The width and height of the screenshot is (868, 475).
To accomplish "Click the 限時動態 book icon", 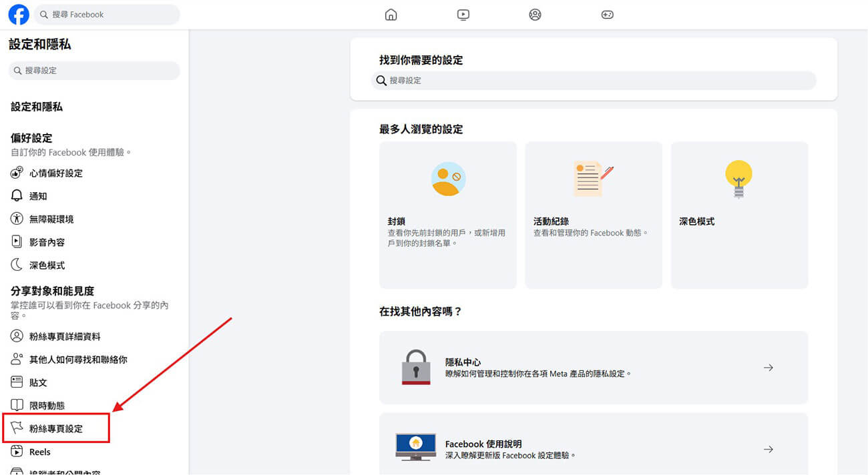I will [17, 405].
